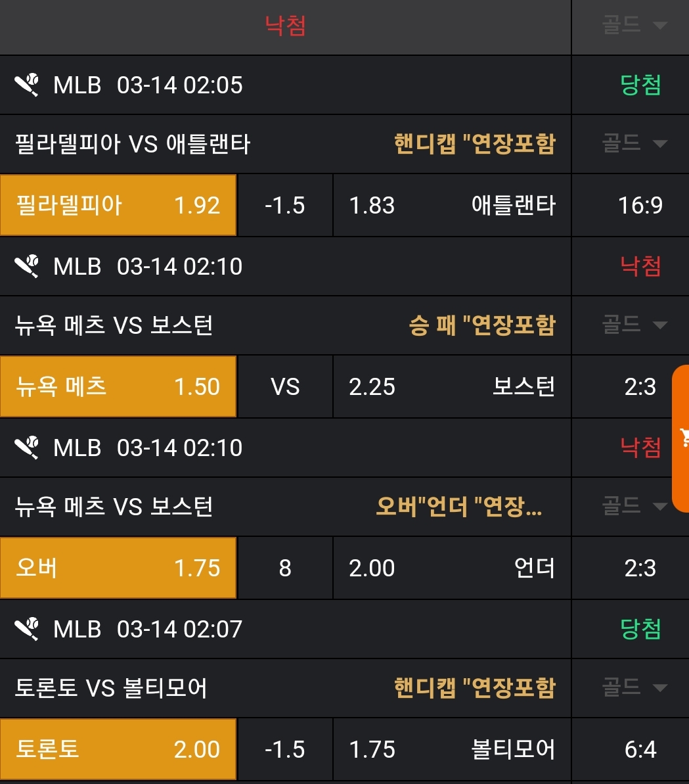Click the baseball icon above the 오버/언더 market row

[27, 448]
